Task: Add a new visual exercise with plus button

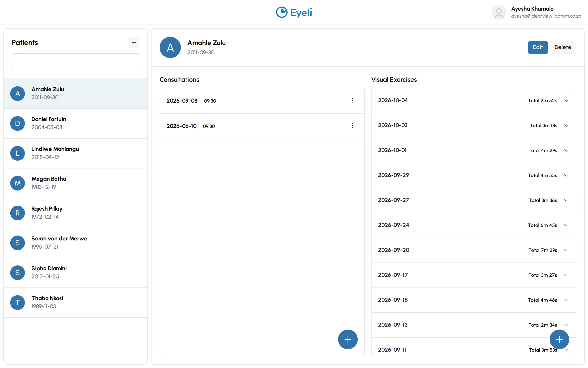Action: click(x=559, y=339)
